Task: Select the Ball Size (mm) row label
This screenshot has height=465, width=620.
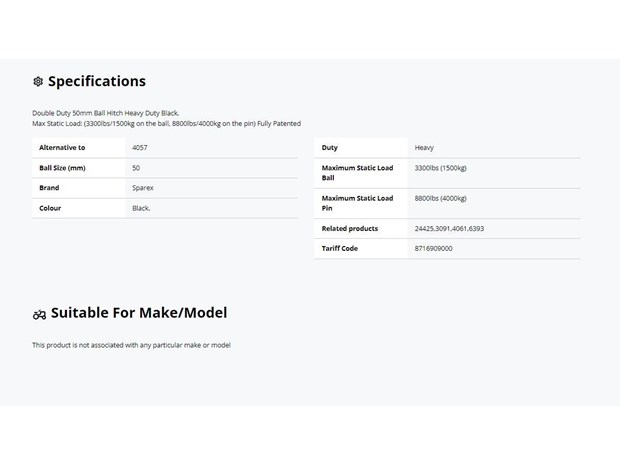Action: [62, 168]
